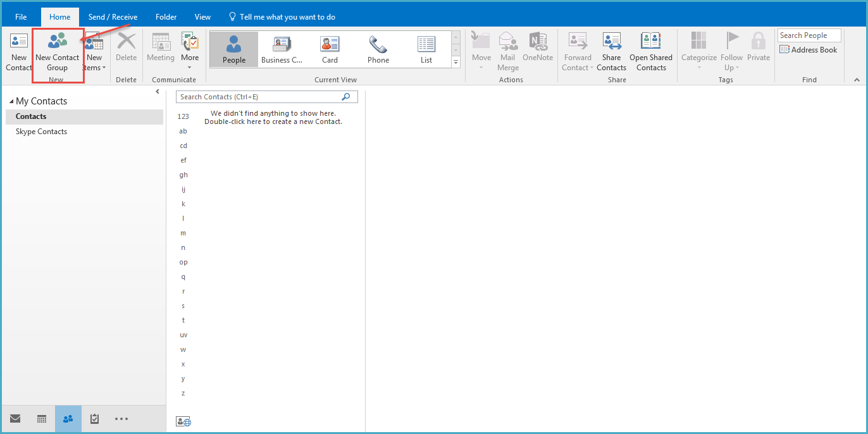
Task: Collapse the ribbon with the chevron
Action: (x=857, y=80)
